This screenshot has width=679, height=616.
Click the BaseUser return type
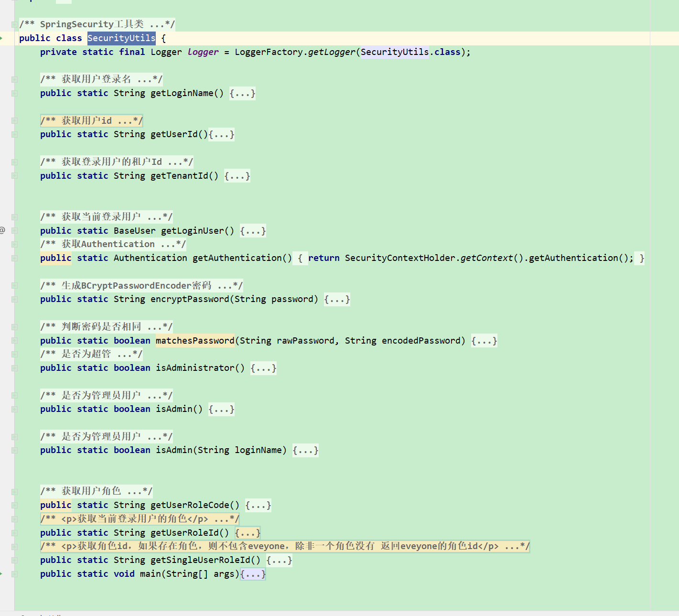tap(134, 231)
